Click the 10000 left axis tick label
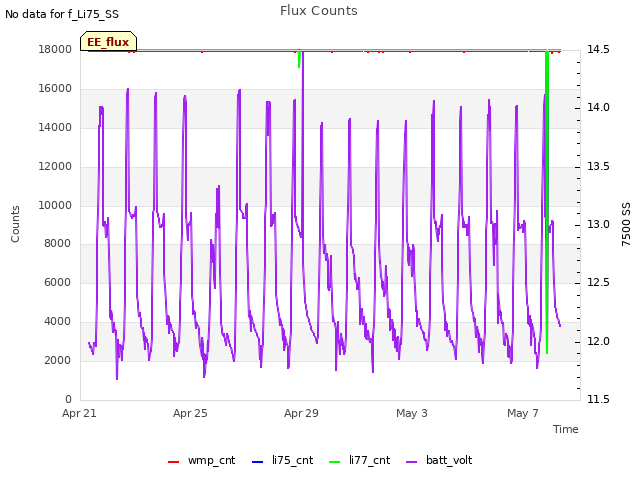Image resolution: width=640 pixels, height=480 pixels. (55, 205)
